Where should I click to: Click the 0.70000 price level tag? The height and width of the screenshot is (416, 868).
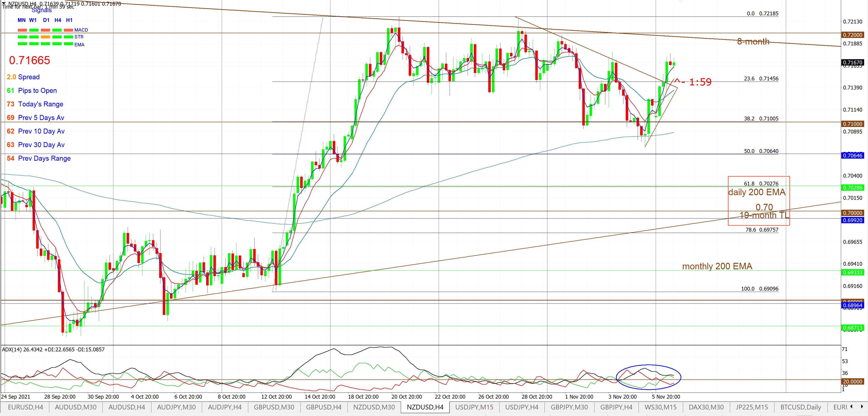[852, 213]
